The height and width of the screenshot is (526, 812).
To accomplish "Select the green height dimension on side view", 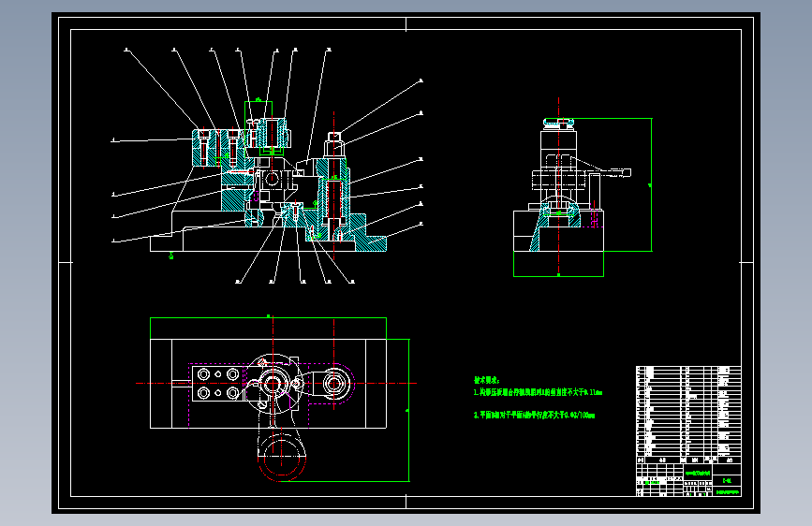I will [651, 184].
